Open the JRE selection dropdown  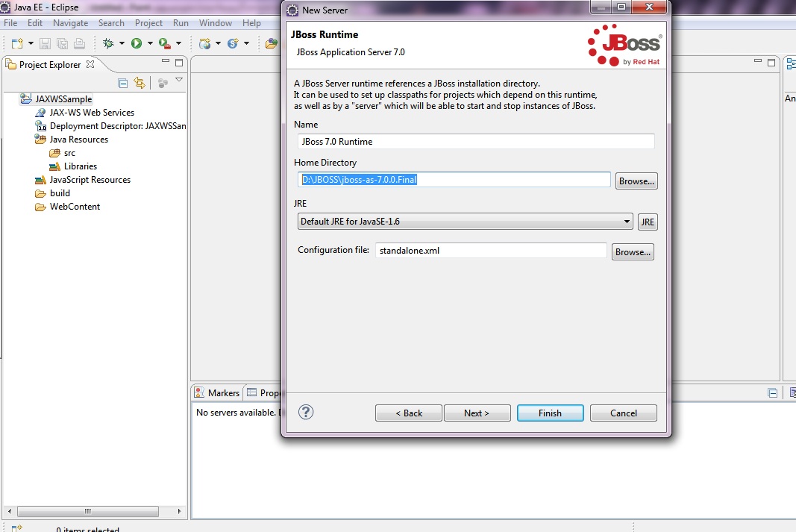tap(465, 222)
